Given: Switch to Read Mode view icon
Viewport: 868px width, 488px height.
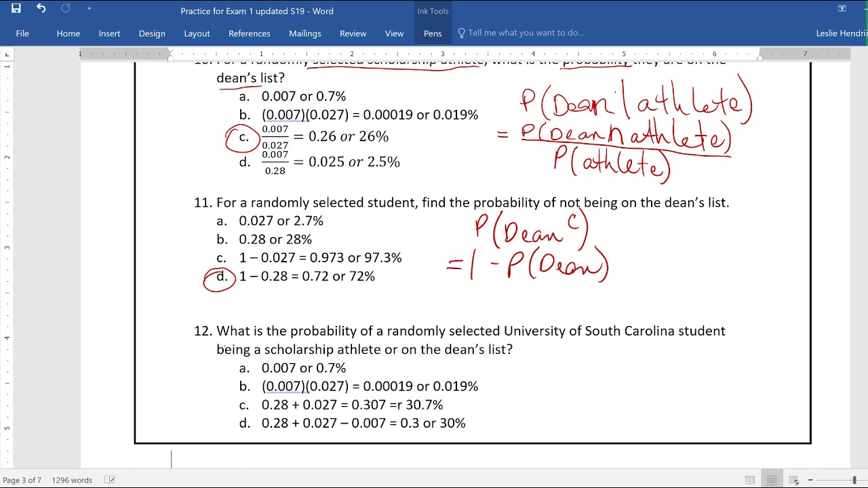Looking at the screenshot, I should tap(750, 480).
